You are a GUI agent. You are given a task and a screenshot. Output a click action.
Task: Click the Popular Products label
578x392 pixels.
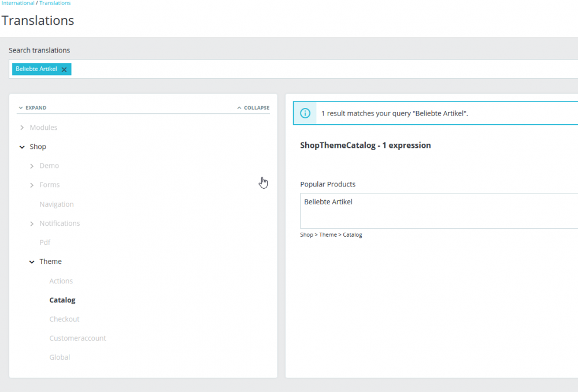pyautogui.click(x=328, y=184)
